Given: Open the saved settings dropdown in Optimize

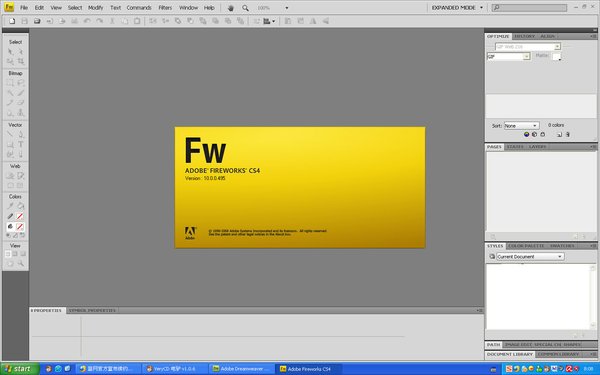Looking at the screenshot, I should click(x=557, y=47).
